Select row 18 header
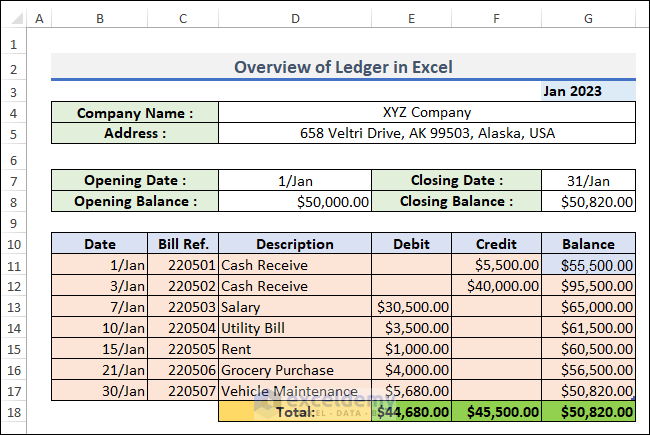The height and width of the screenshot is (435, 650). click(x=14, y=412)
